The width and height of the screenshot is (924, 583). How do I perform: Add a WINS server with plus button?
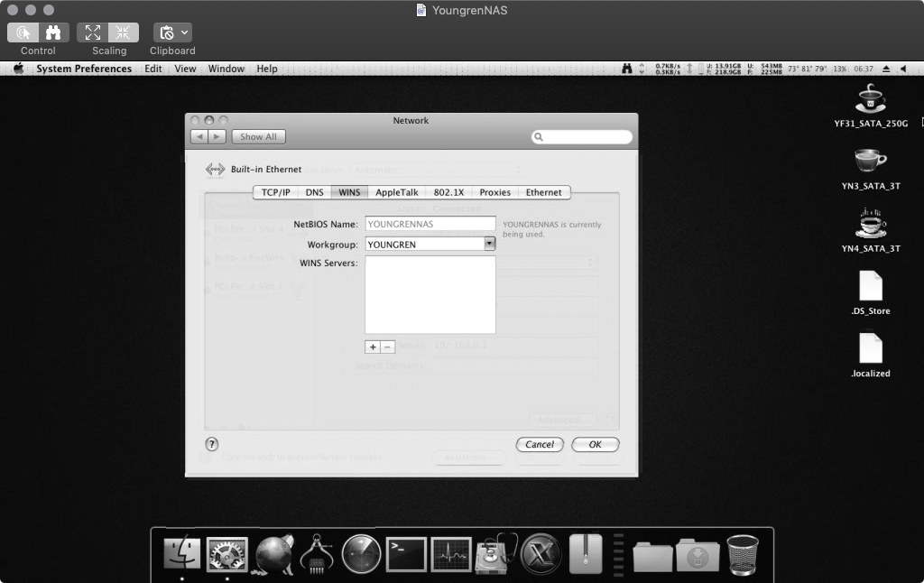point(373,347)
